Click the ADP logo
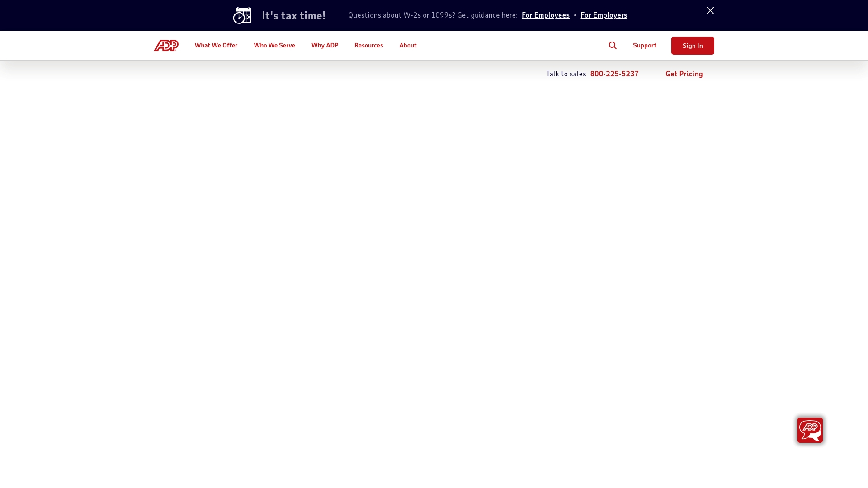Viewport: 868px width, 488px height. (166, 45)
